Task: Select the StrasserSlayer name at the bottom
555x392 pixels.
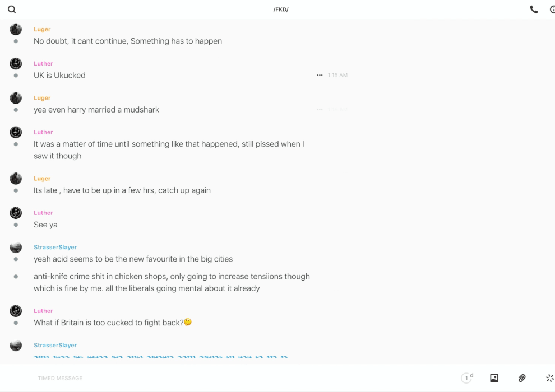Action: click(55, 345)
